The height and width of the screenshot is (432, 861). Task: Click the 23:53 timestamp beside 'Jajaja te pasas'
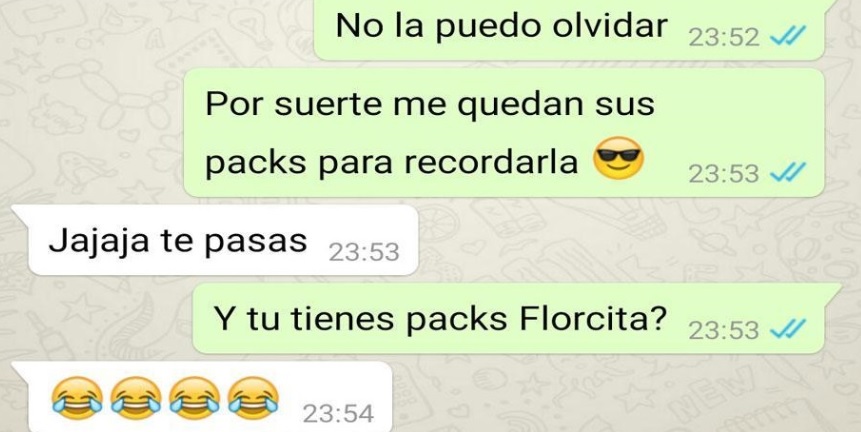(x=364, y=253)
